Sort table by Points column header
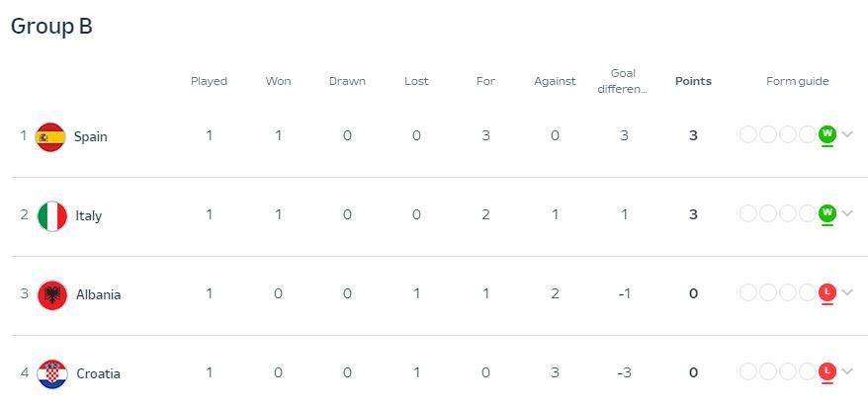This screenshot has height=405, width=868. click(693, 81)
